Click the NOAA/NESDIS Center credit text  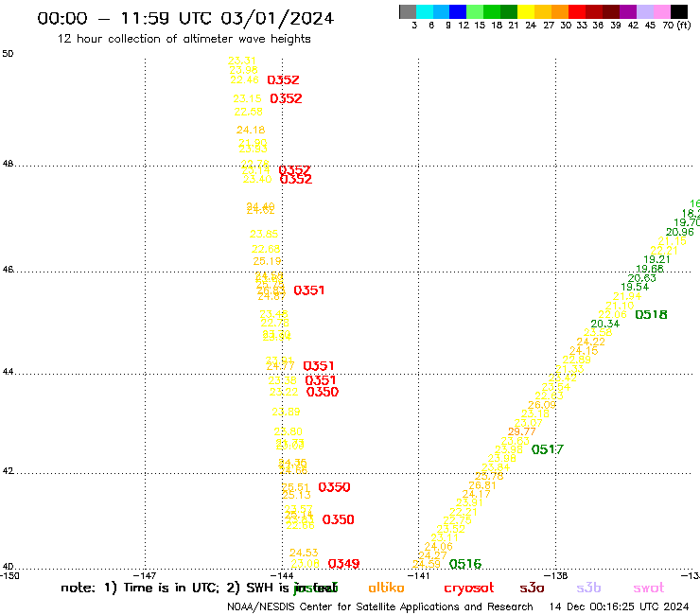[x=380, y=606]
